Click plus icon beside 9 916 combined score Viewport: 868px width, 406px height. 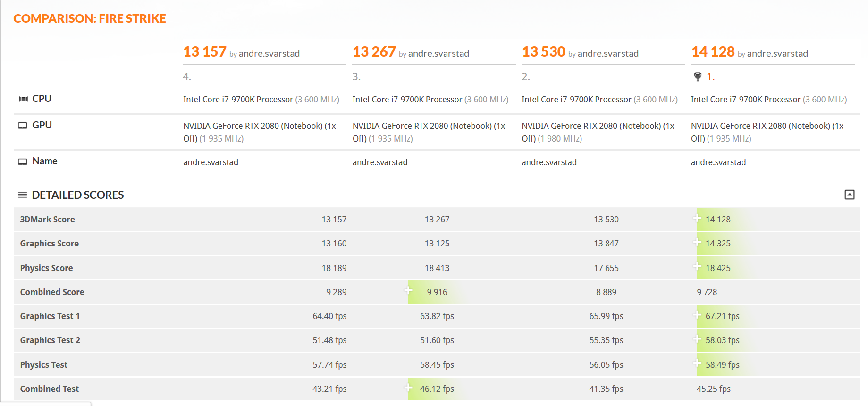[x=409, y=290]
